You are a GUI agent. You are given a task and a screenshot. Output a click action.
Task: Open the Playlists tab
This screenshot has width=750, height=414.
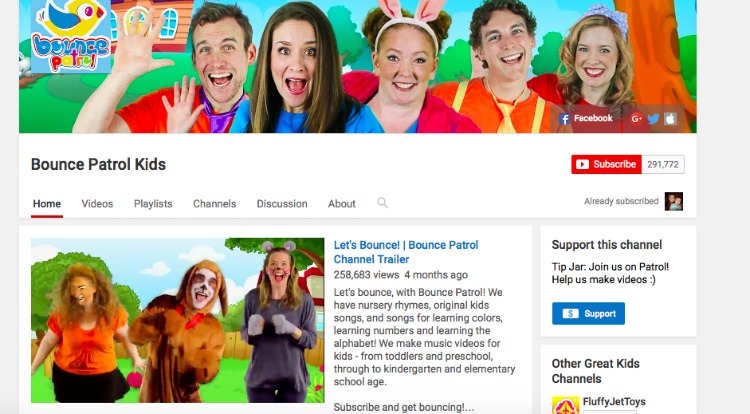(153, 203)
